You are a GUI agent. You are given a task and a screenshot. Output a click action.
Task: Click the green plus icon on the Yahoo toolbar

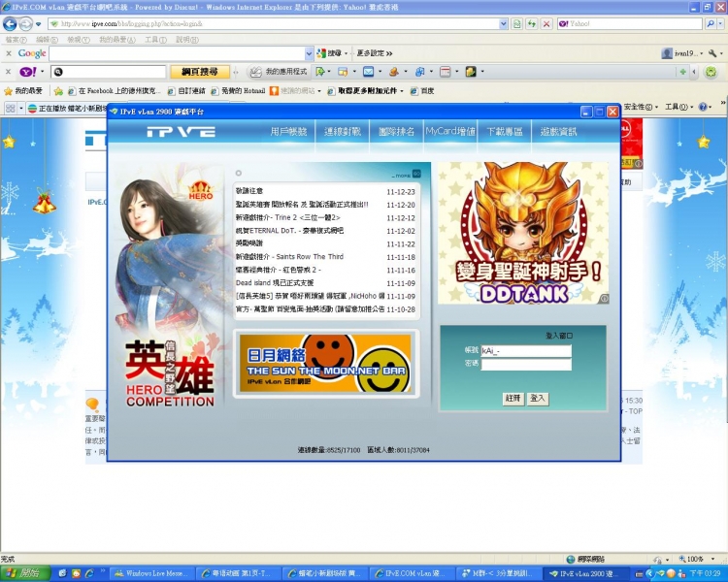click(682, 72)
